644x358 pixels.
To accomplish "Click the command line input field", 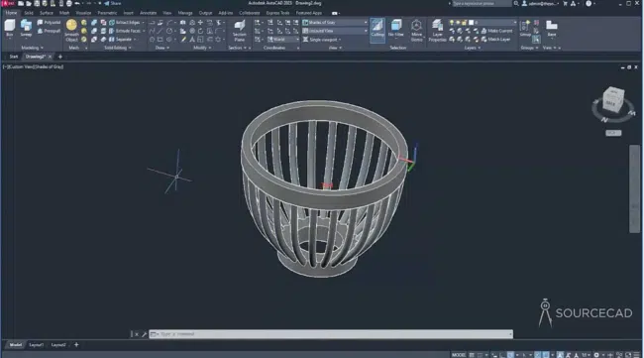I will coord(331,334).
